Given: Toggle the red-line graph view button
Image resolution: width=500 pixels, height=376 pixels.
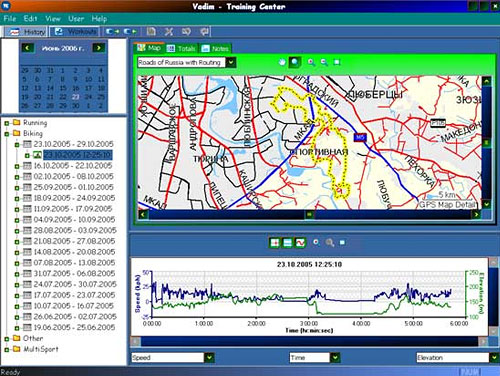Looking at the screenshot, I should [x=300, y=242].
